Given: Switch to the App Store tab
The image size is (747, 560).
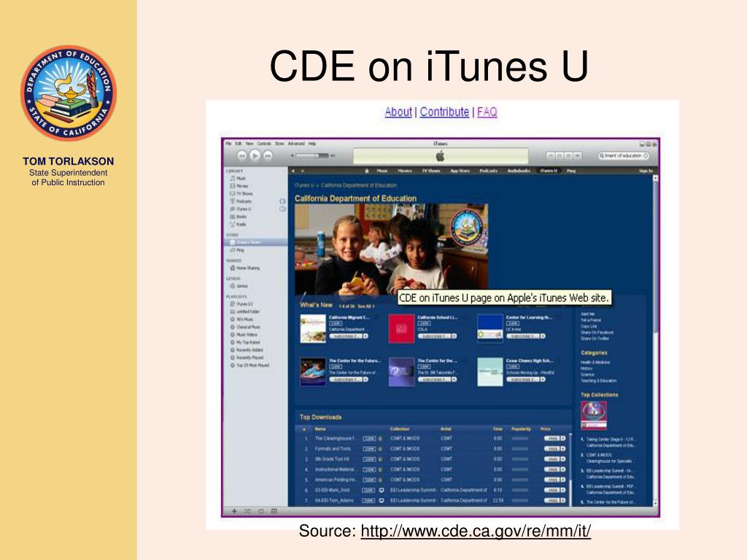Looking at the screenshot, I should (x=460, y=171).
